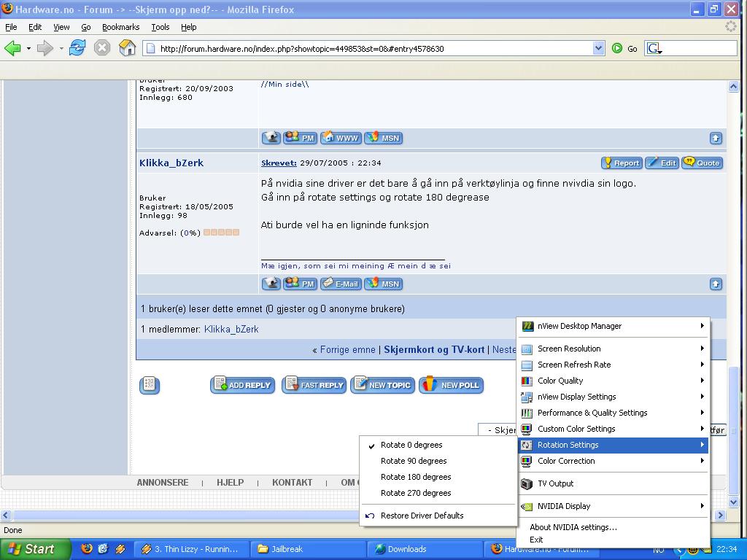Open the View menu
The image size is (747, 560).
(x=61, y=27)
